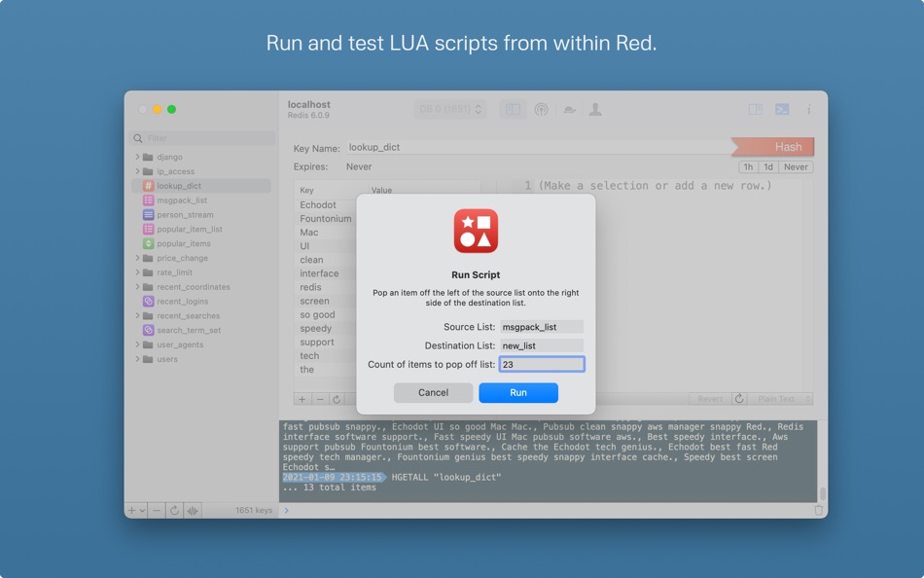Toggle the split view panel icon
This screenshot has width=924, height=578.
756,109
